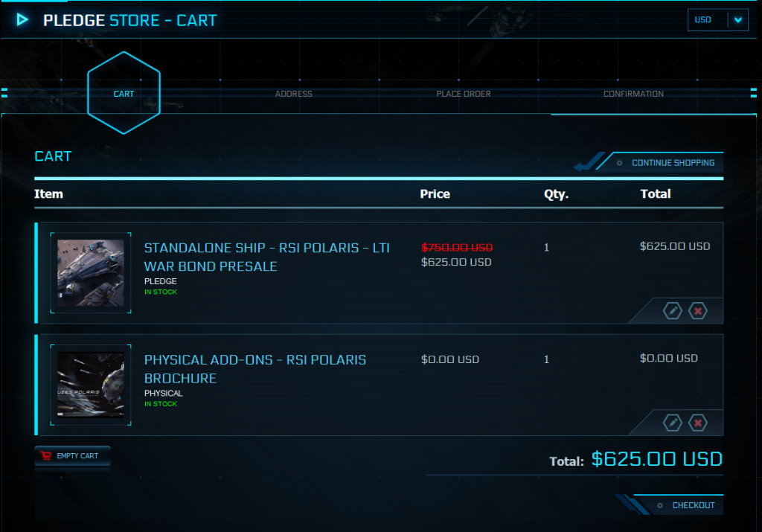Select the Cart hexagon step

124,93
